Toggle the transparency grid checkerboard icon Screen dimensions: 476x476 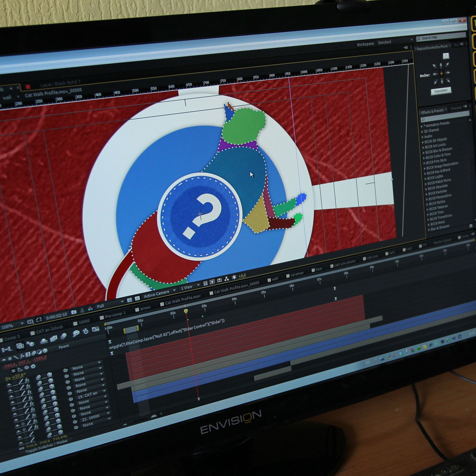pos(137,298)
